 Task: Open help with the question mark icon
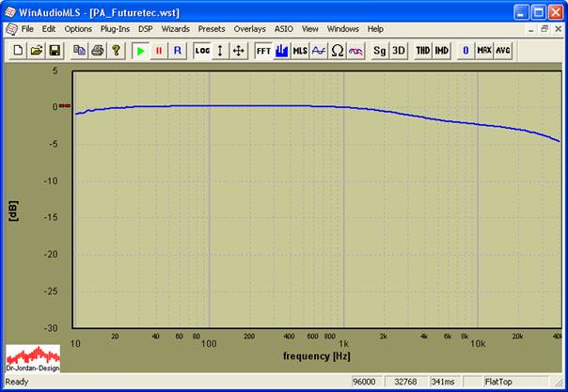coord(116,51)
